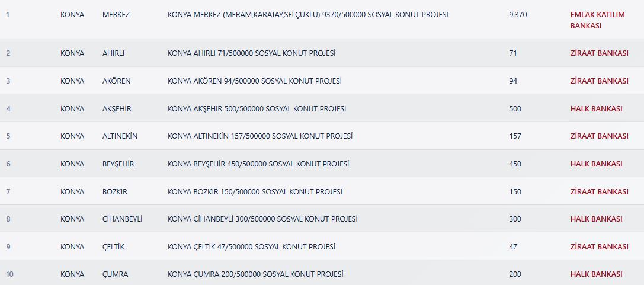
Task: Select ZİRAAT BANKASI link in Altınekin row
Action: tap(599, 136)
